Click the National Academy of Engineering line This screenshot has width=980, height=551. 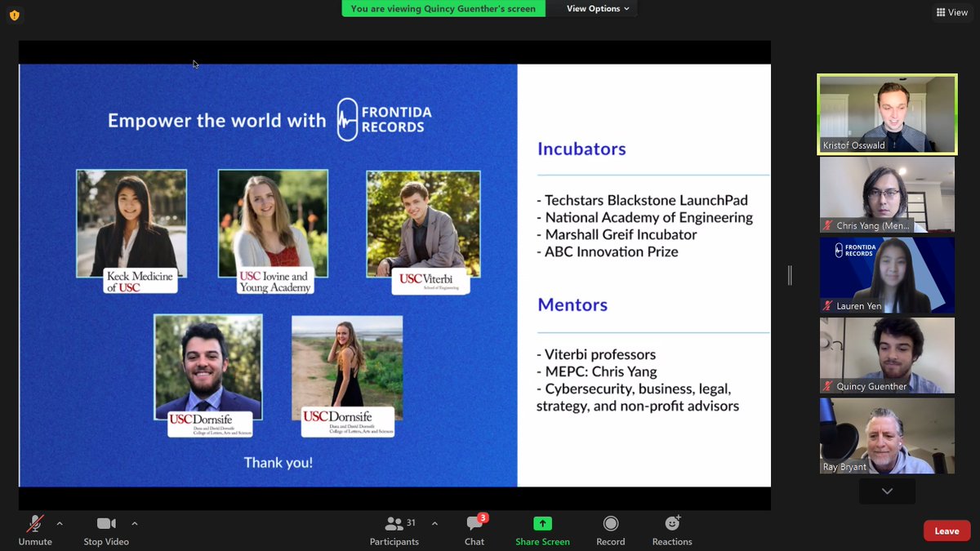[644, 217]
